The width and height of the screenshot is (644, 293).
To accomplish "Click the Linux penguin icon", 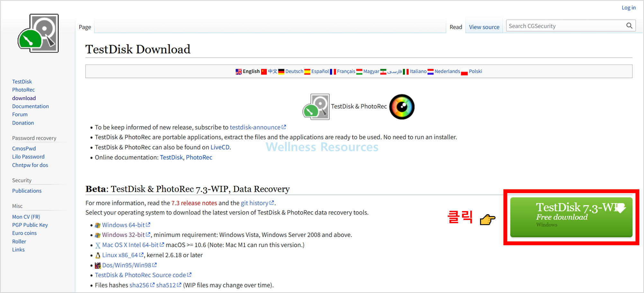I will pos(98,255).
